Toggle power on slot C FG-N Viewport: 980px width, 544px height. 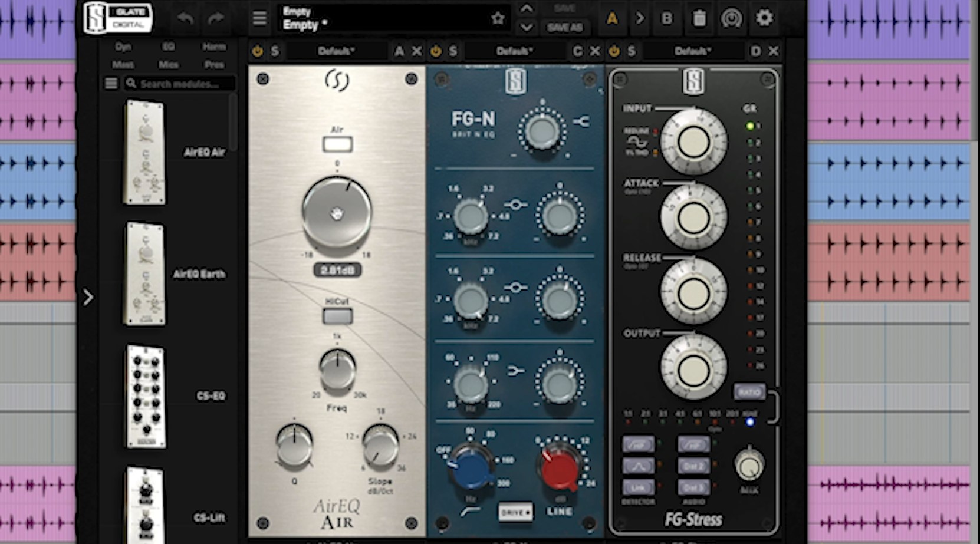click(x=436, y=51)
